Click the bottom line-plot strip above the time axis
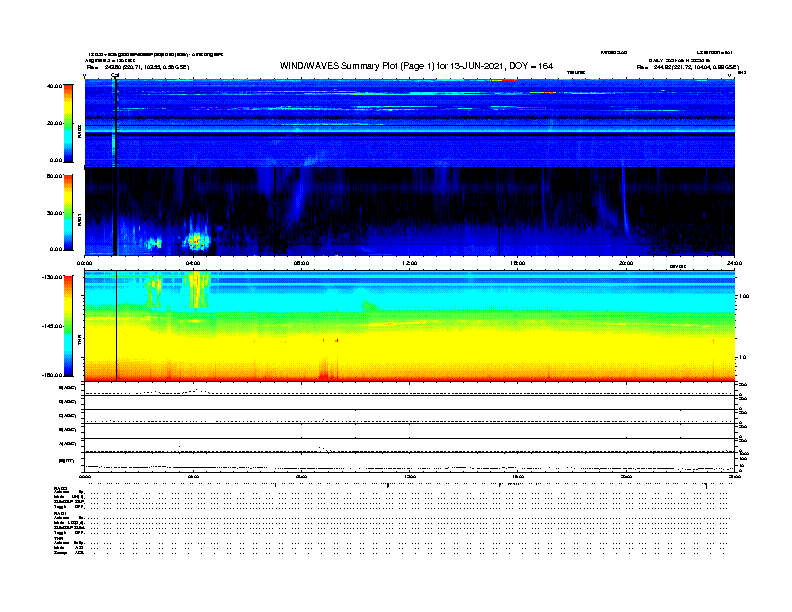The image size is (792, 612). (410, 463)
